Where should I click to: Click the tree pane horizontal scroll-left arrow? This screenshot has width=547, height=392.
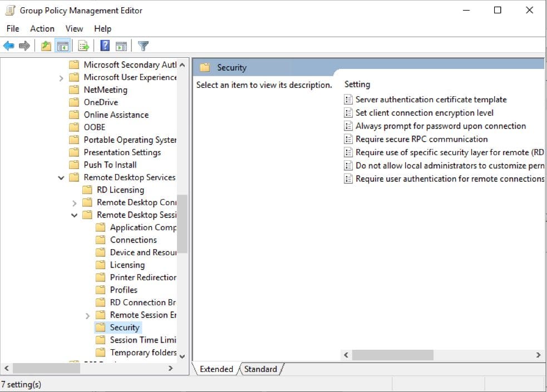click(x=6, y=368)
